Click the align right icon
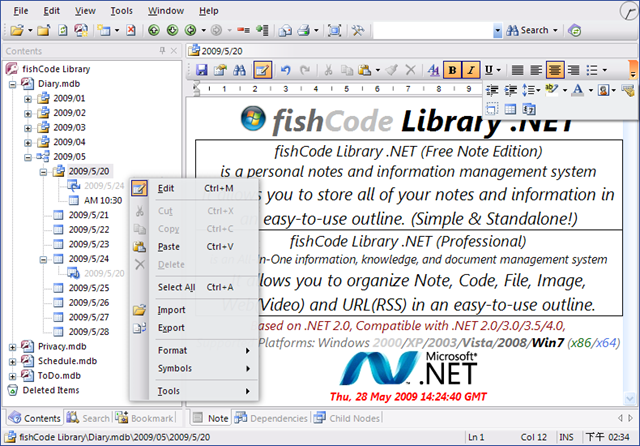This screenshot has height=446, width=640. tap(573, 70)
